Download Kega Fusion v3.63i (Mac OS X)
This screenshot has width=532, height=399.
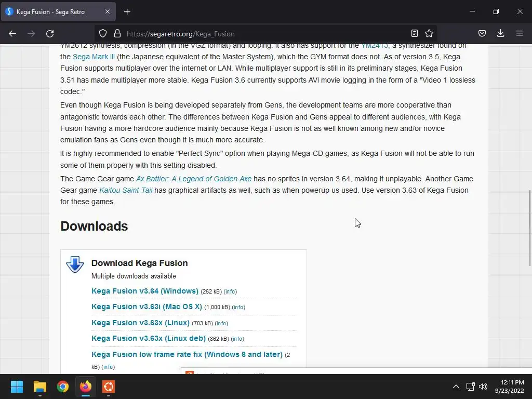tap(147, 307)
